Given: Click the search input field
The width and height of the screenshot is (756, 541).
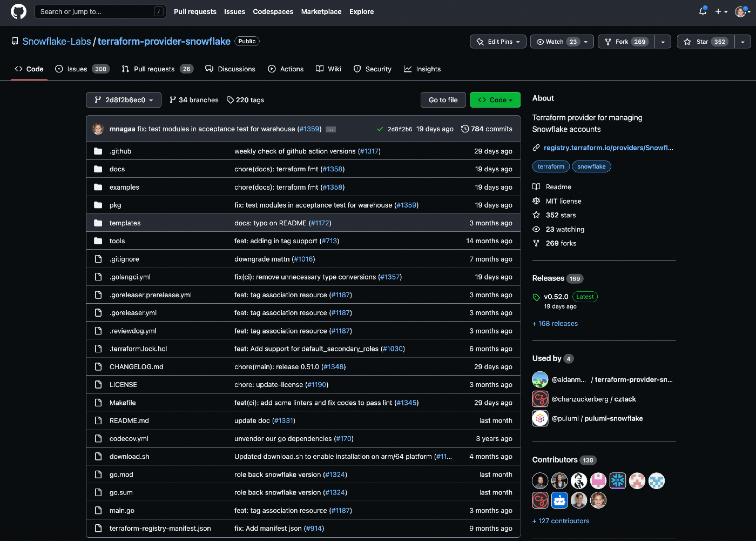Looking at the screenshot, I should click(x=100, y=11).
